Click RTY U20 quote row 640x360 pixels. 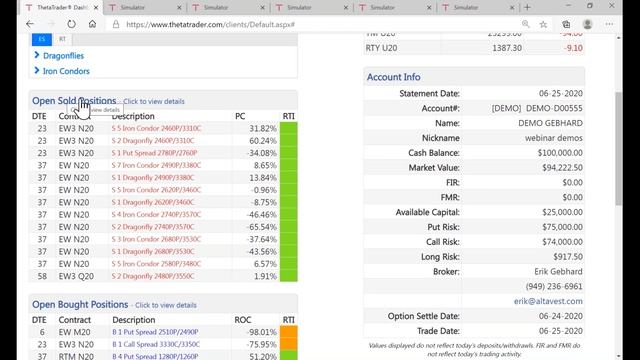point(474,48)
